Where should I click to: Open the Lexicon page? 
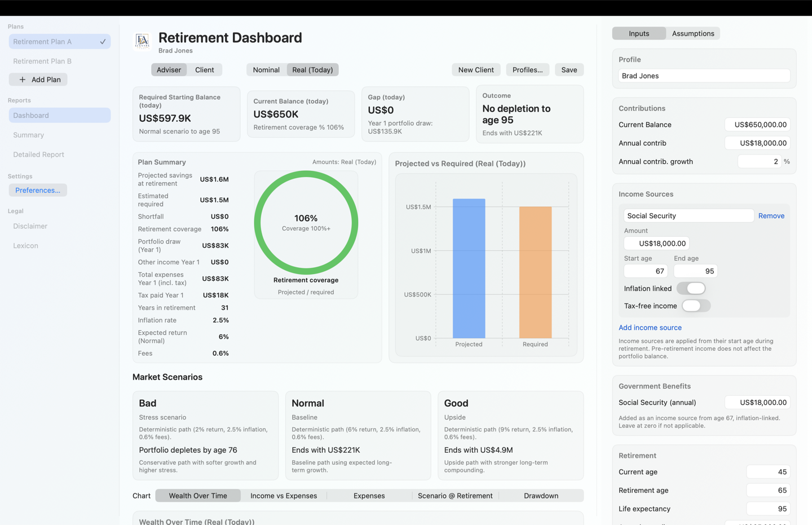(60, 246)
